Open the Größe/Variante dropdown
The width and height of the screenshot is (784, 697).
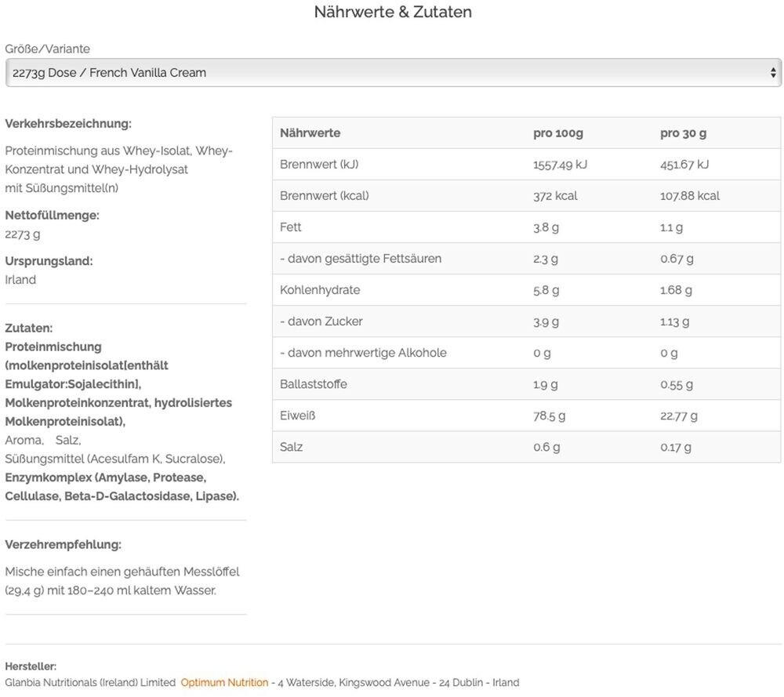tap(392, 73)
